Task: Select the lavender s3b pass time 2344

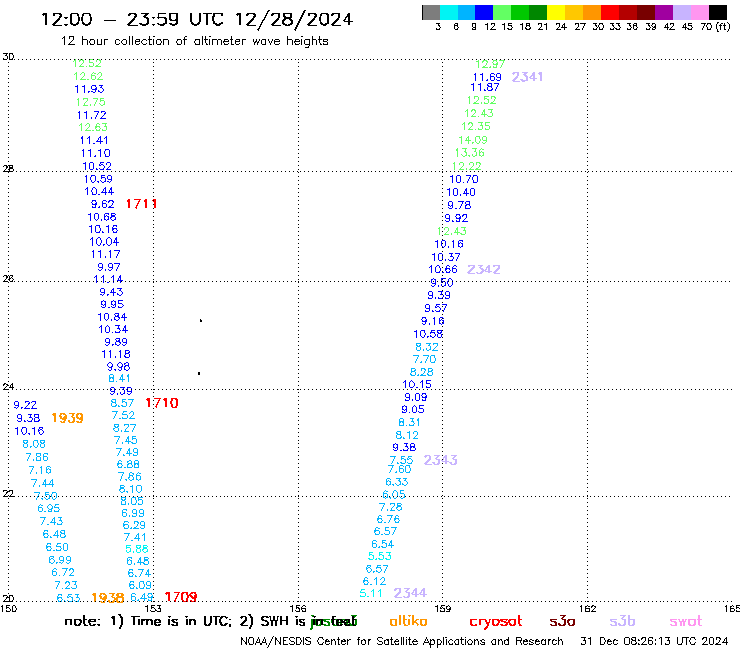Action: click(410, 592)
